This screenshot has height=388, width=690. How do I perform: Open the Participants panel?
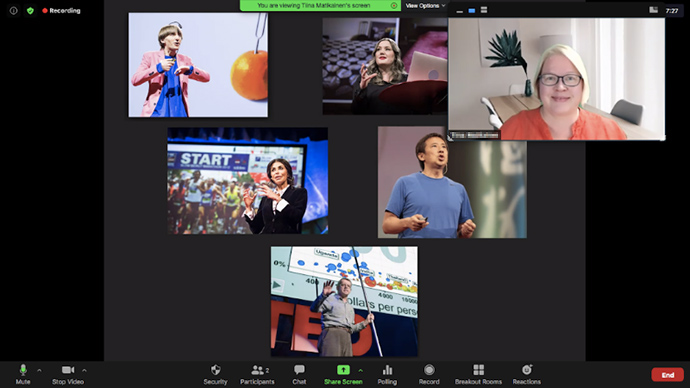coord(257,374)
